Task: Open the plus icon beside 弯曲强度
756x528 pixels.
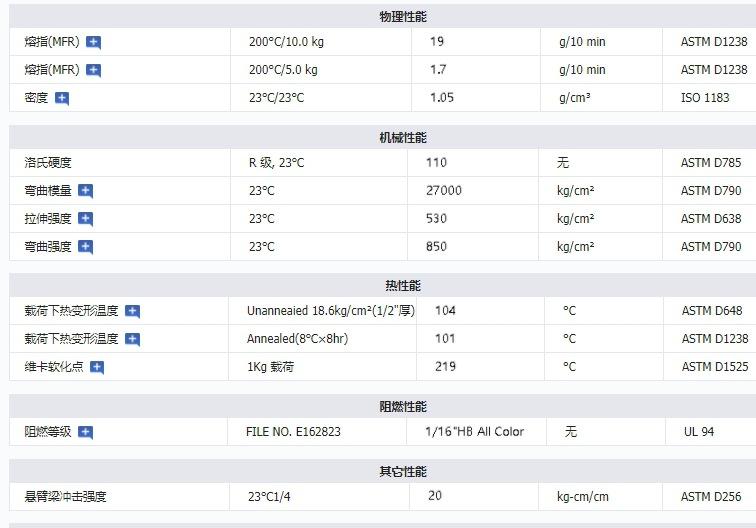Action: coord(86,247)
